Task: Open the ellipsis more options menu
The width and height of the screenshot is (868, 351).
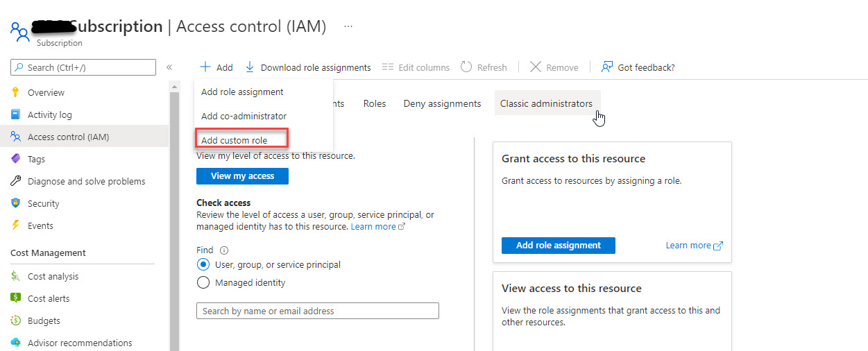Action: [x=348, y=26]
